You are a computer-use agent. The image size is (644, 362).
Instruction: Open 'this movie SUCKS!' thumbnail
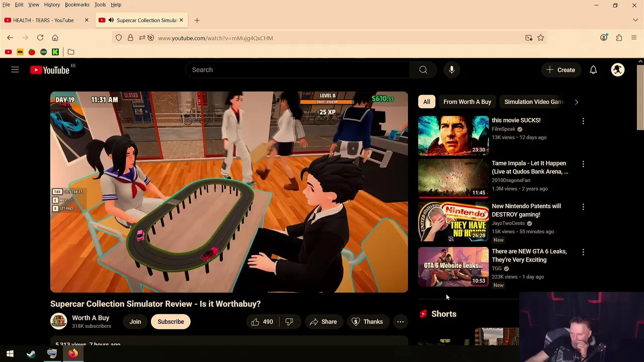[x=453, y=136]
